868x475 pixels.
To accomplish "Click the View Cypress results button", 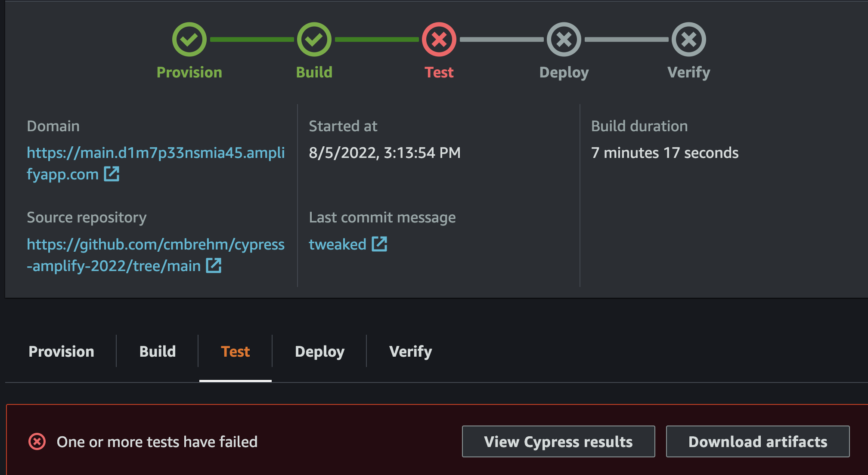I will 558,441.
